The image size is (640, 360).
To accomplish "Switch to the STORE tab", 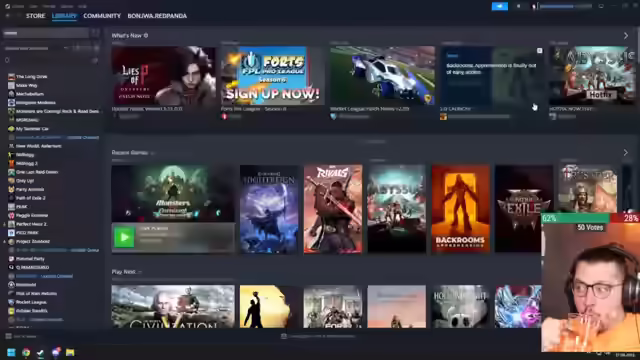I will (36, 16).
